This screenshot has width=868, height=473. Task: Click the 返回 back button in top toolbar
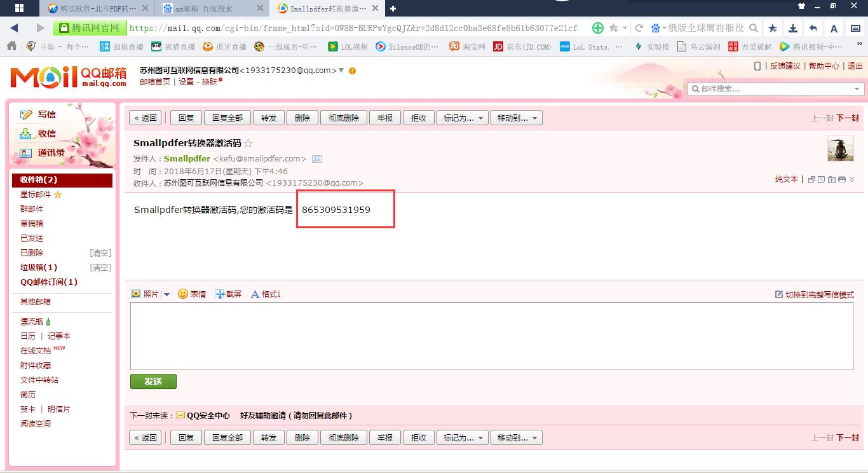(x=146, y=118)
